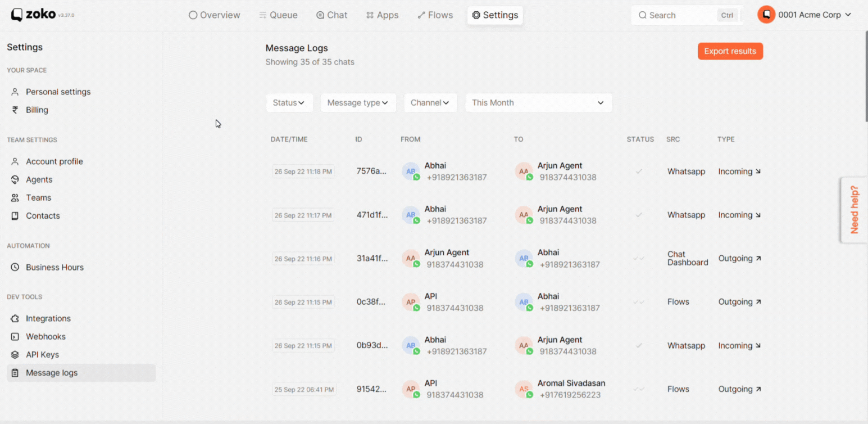Click the Integrations puzzle icon

[15, 318]
